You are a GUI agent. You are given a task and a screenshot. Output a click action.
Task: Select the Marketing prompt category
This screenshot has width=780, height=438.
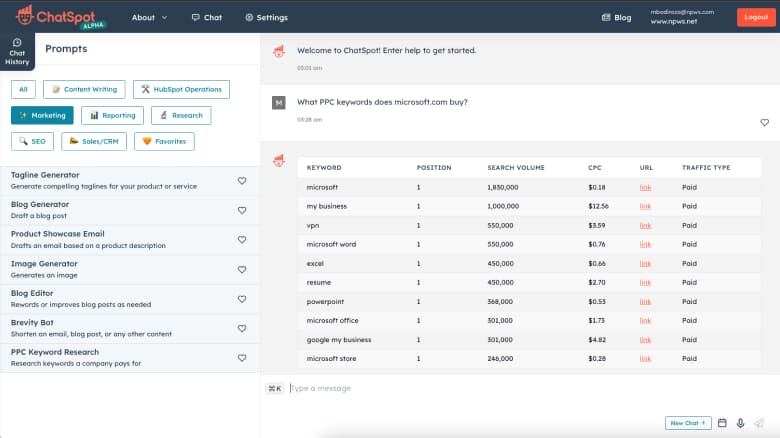(x=42, y=115)
